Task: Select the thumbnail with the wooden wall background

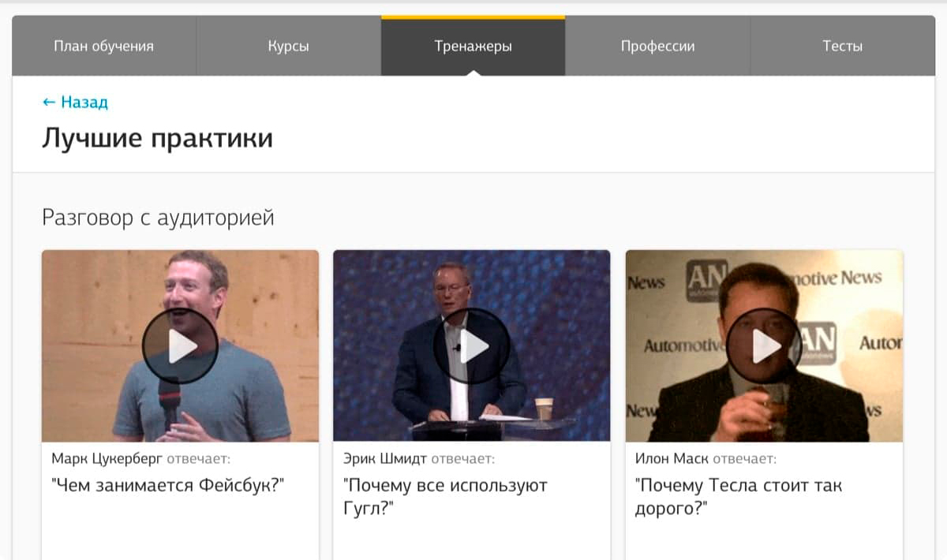Action: tap(180, 345)
